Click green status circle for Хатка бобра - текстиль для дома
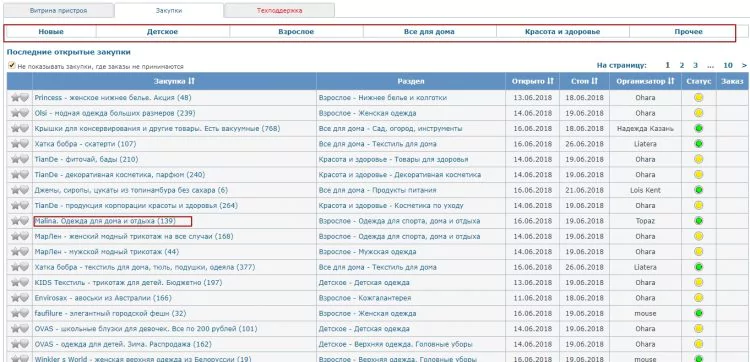Viewport: 750px width, 362px height. point(698,267)
